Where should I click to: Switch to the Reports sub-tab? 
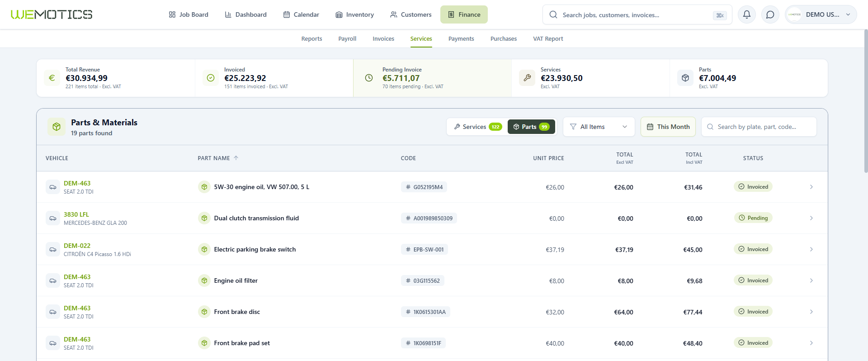(312, 39)
